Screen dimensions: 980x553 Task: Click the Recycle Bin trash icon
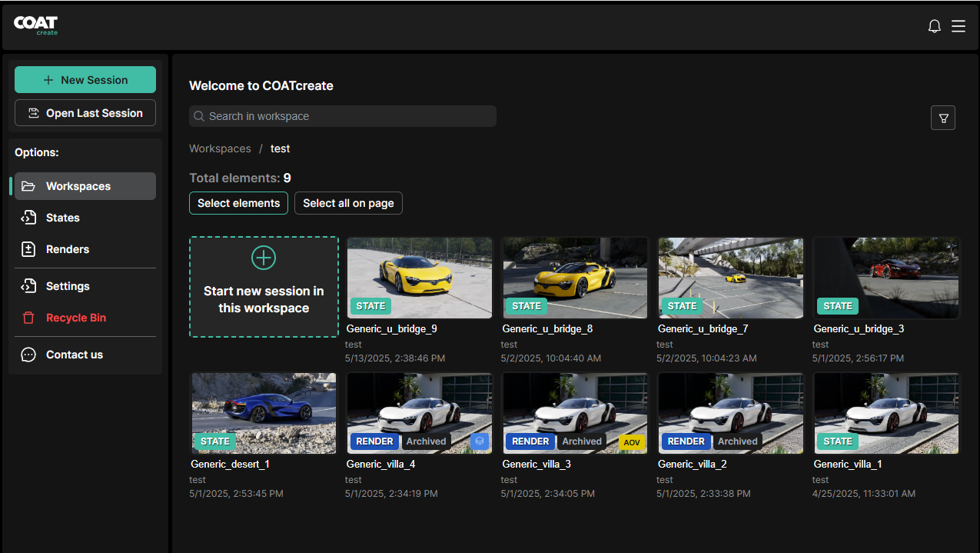coord(28,318)
